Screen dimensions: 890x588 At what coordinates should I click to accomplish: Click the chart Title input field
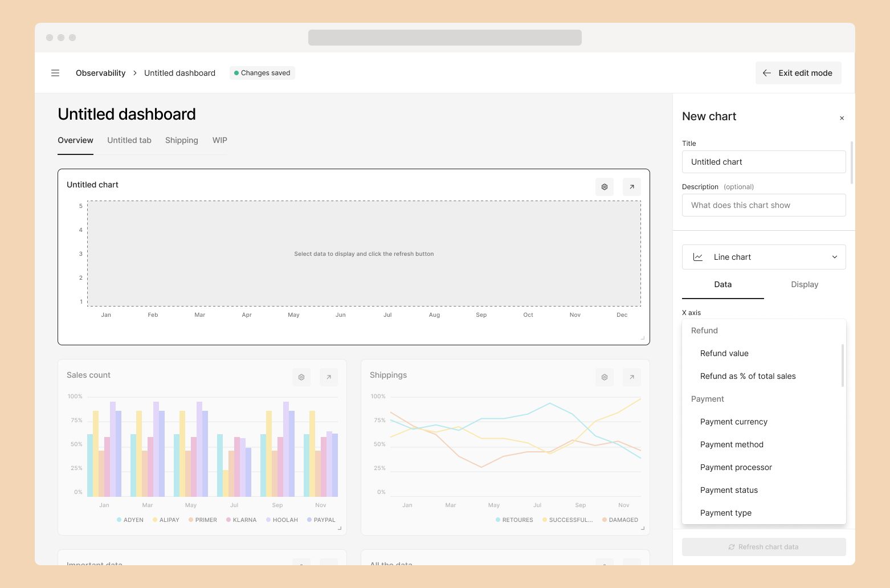coord(764,162)
